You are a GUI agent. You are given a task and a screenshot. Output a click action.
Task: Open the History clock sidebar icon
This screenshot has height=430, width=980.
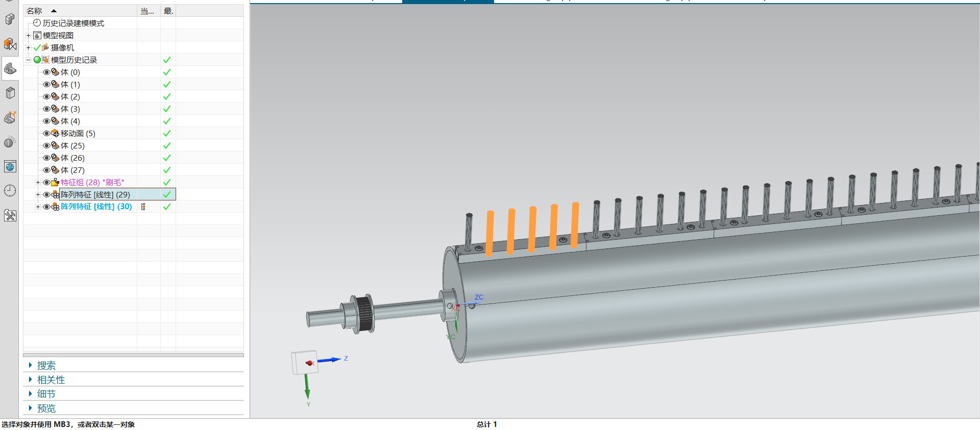point(10,191)
